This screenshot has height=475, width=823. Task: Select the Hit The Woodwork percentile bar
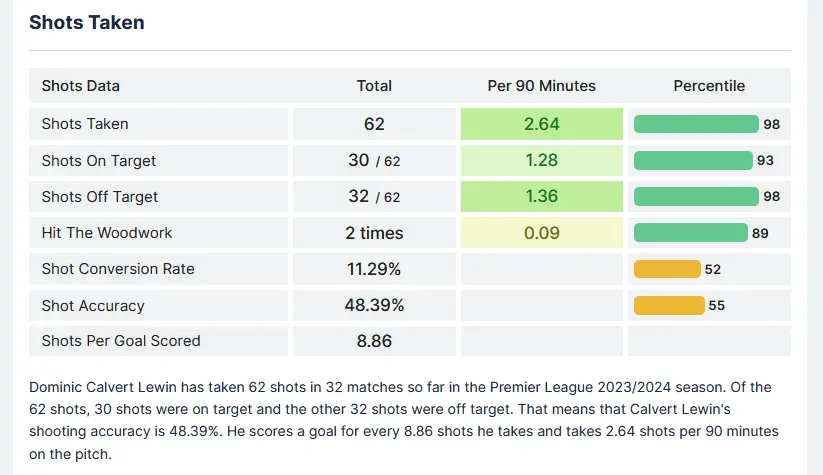(691, 233)
